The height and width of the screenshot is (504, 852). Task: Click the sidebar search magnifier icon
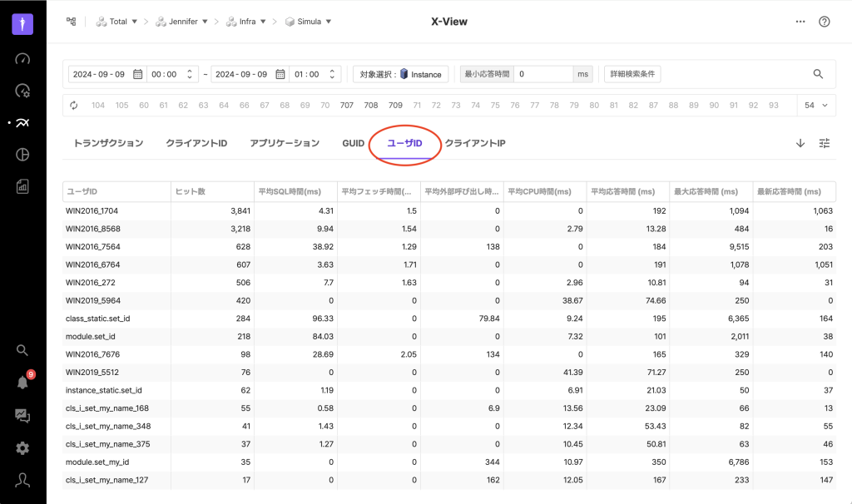point(22,350)
